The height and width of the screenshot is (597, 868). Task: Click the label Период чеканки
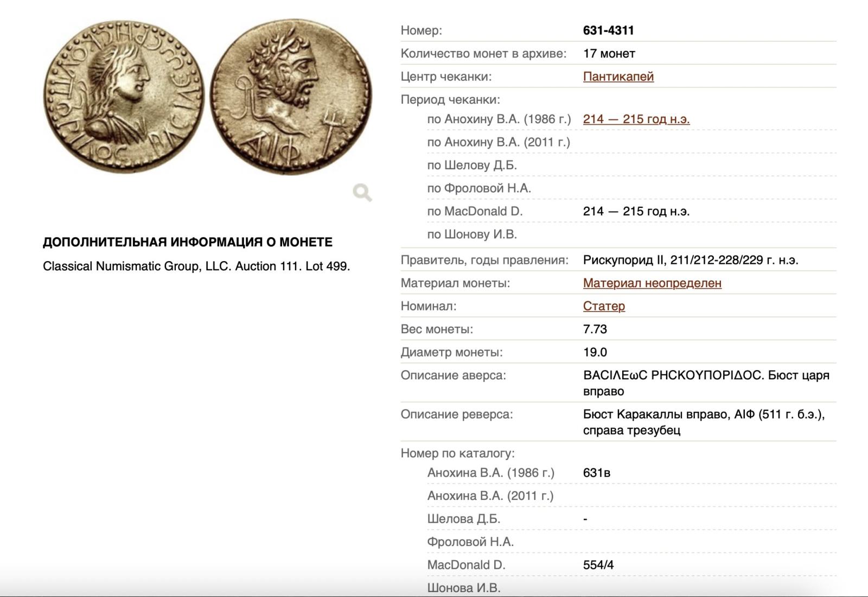pos(450,100)
